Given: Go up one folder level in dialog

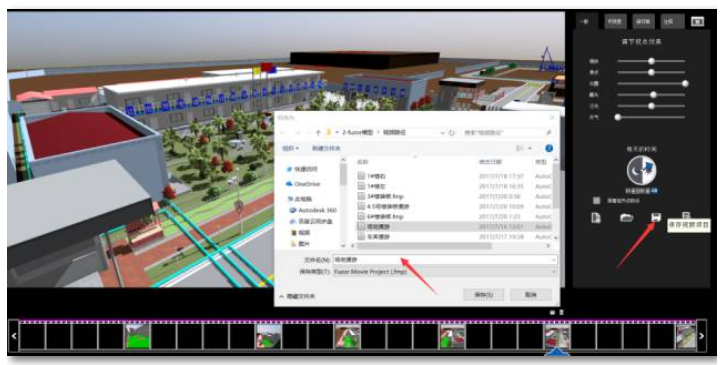Looking at the screenshot, I should point(318,132).
